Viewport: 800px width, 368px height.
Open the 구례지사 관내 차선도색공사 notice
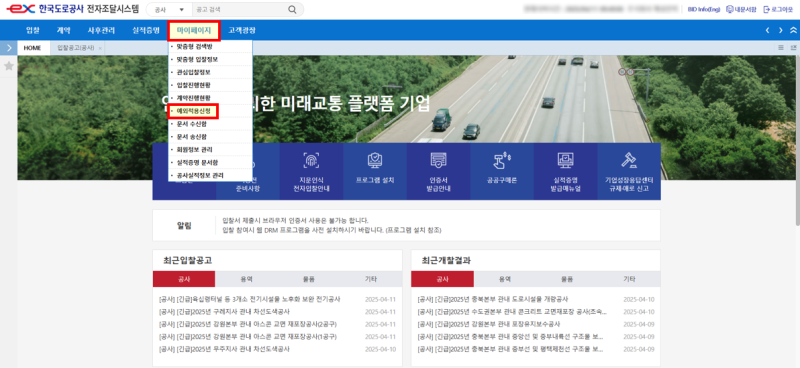[224, 312]
